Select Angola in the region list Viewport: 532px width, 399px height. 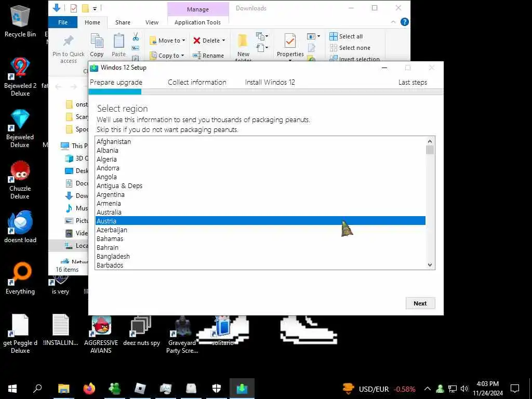pyautogui.click(x=260, y=177)
